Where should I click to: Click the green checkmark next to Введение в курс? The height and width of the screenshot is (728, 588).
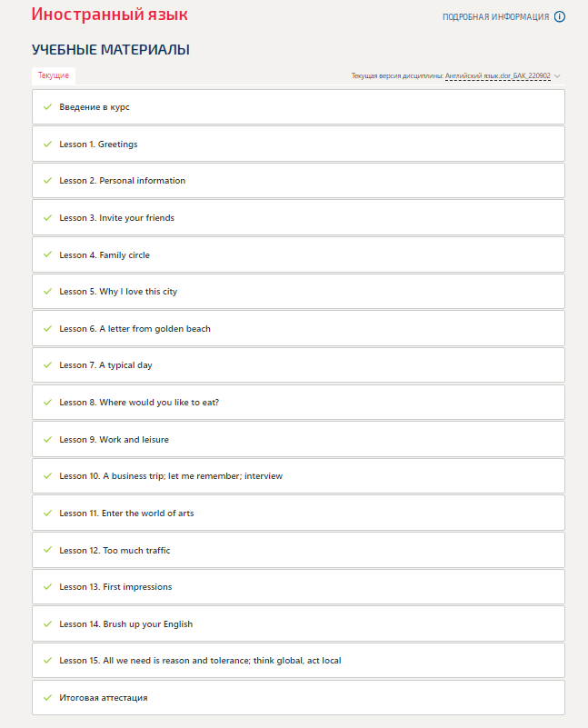tap(47, 107)
